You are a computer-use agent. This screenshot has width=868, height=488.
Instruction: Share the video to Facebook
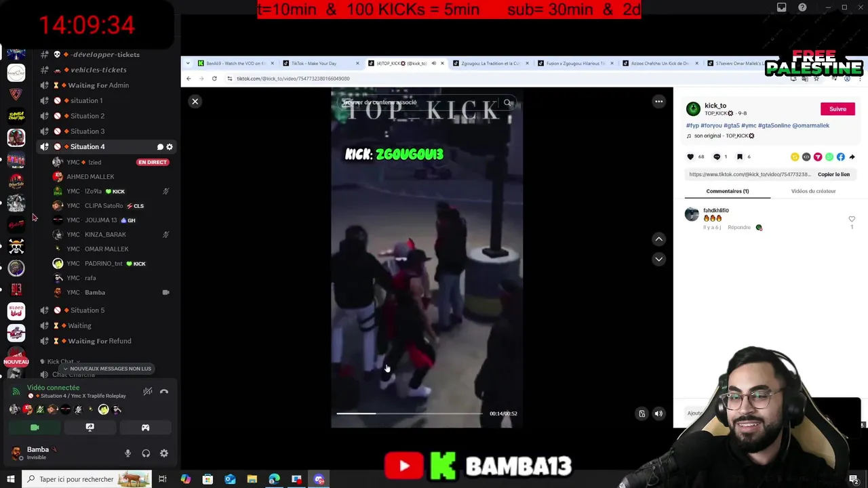tap(841, 157)
